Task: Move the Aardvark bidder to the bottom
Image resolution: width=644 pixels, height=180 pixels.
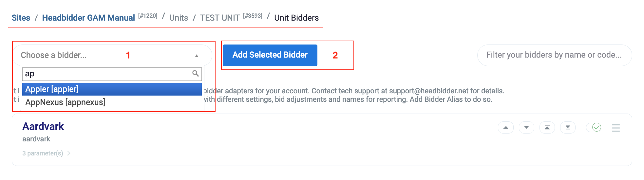Action: [568, 127]
